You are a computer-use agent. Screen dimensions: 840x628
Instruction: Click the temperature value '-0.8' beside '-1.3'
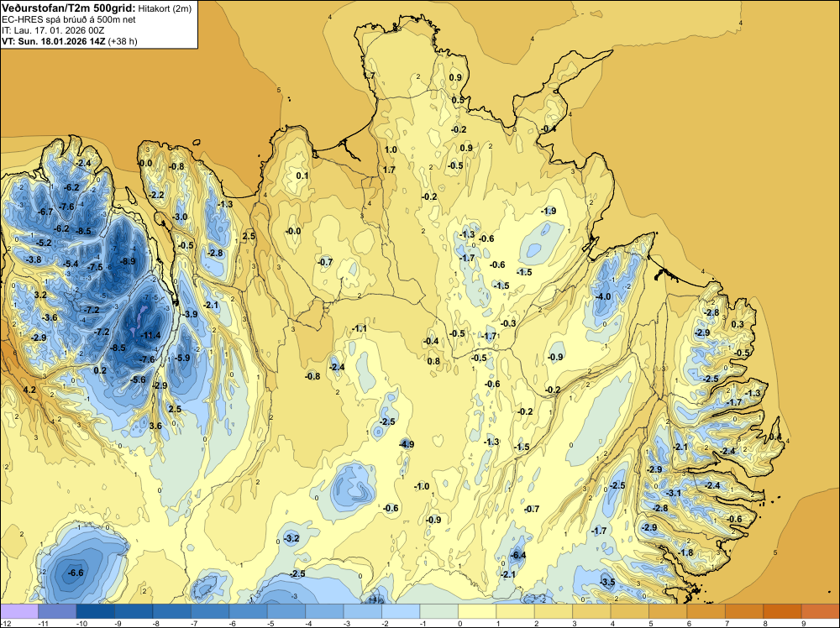(x=176, y=166)
